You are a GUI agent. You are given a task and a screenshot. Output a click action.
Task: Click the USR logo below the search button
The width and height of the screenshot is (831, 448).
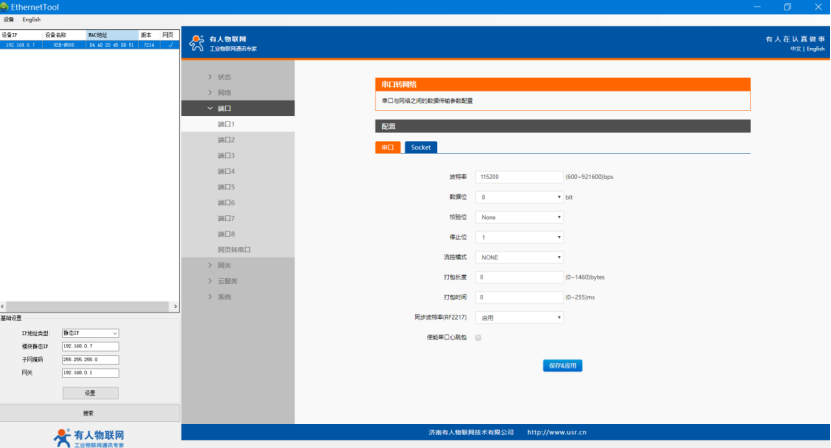[89, 437]
